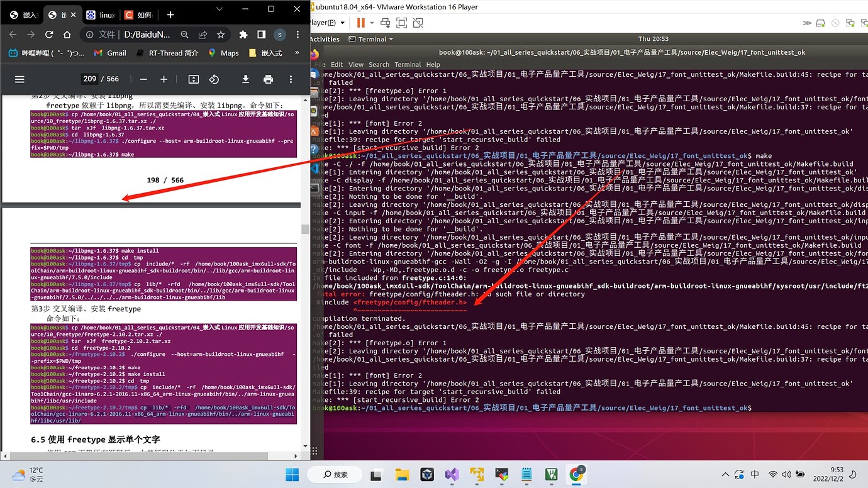868x488 pixels.
Task: Open Firefox from Ubuntu dock
Action: tap(314, 55)
